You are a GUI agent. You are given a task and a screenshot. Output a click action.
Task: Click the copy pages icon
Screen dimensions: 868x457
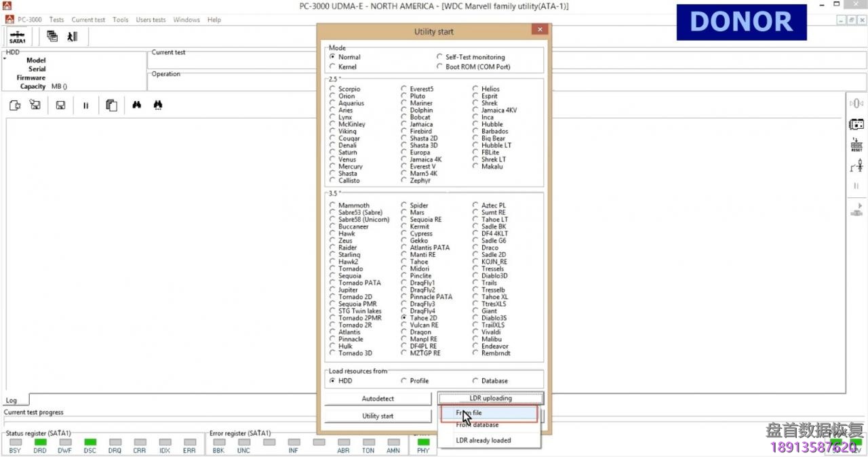pos(112,105)
